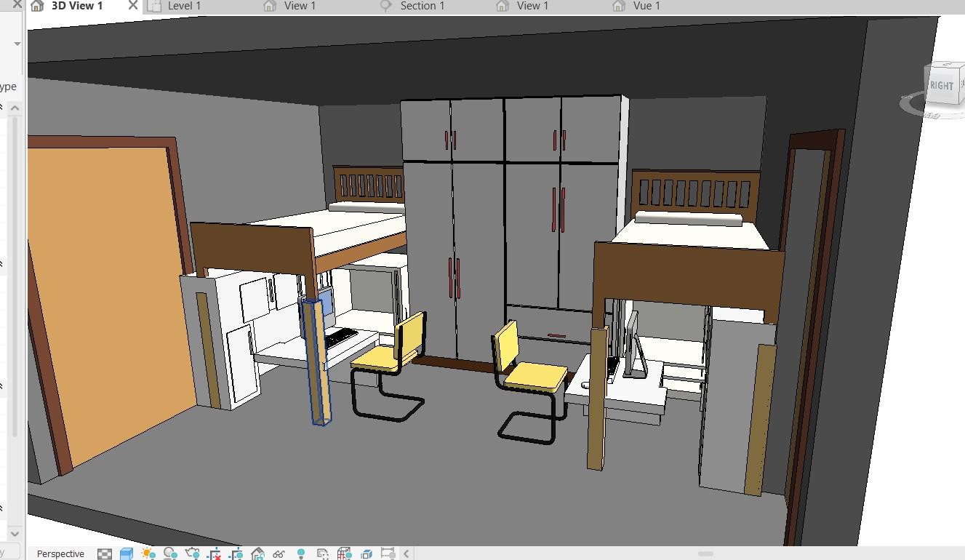Click the RIGHT face of the ViewCube
This screenshot has width=965, height=560.
pyautogui.click(x=941, y=86)
